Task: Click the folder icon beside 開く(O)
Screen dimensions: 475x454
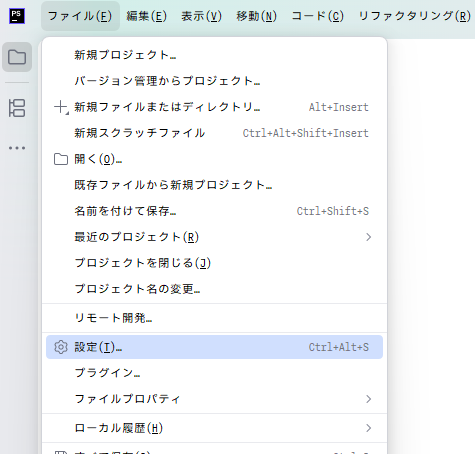Action: [x=61, y=159]
